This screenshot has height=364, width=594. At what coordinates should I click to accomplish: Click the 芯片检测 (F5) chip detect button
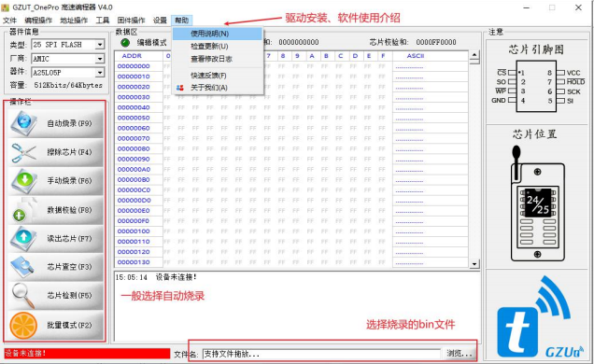tap(56, 296)
